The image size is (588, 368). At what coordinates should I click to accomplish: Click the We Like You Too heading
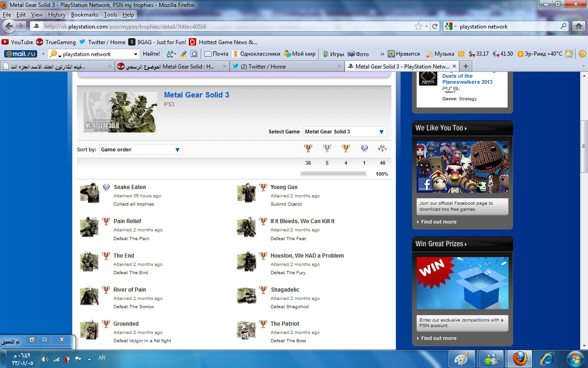pos(441,128)
